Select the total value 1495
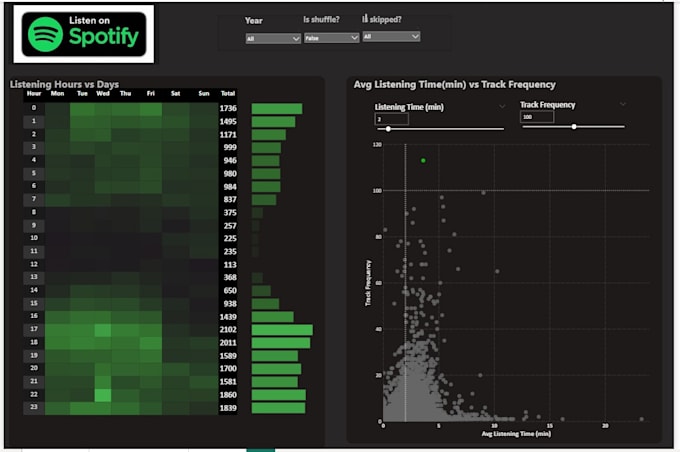The width and height of the screenshot is (680, 452). 228,121
